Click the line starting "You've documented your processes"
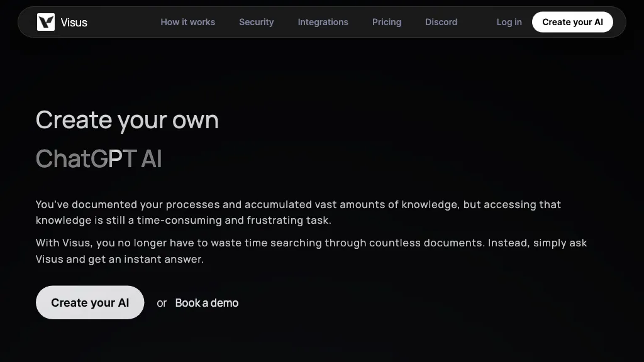 (298, 204)
